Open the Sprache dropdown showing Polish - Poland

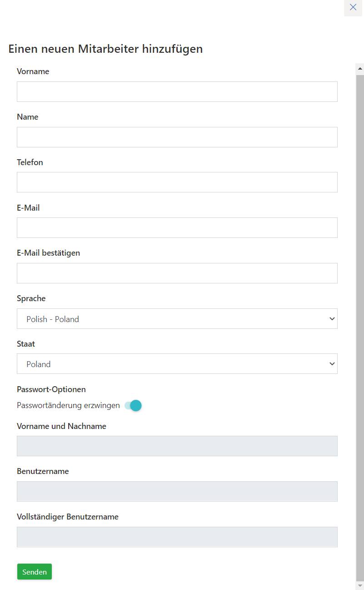tap(177, 319)
